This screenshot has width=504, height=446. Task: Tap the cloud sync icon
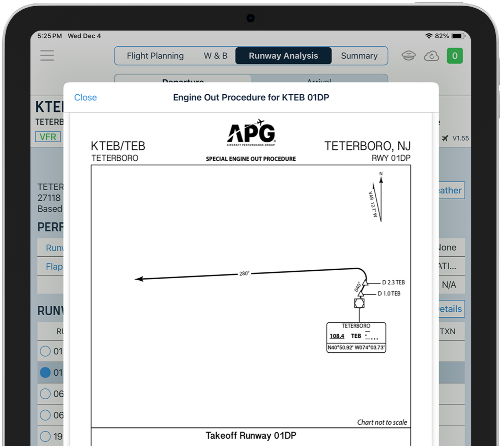click(x=431, y=56)
